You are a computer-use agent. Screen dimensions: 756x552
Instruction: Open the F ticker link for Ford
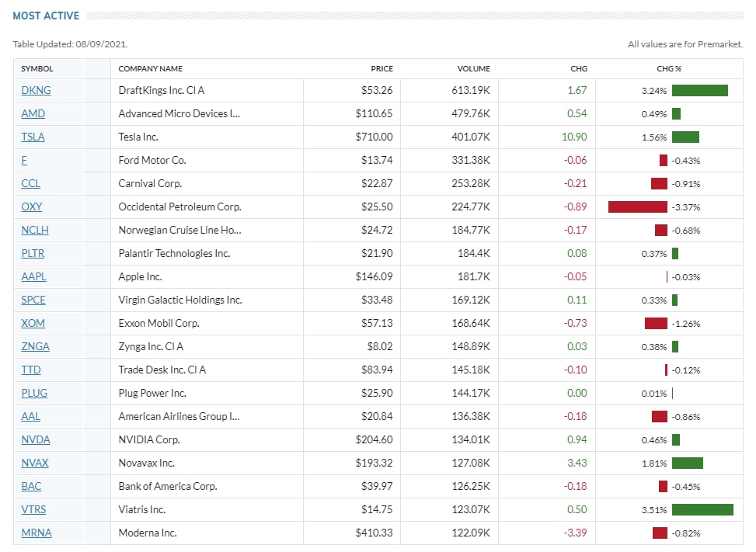pos(24,161)
